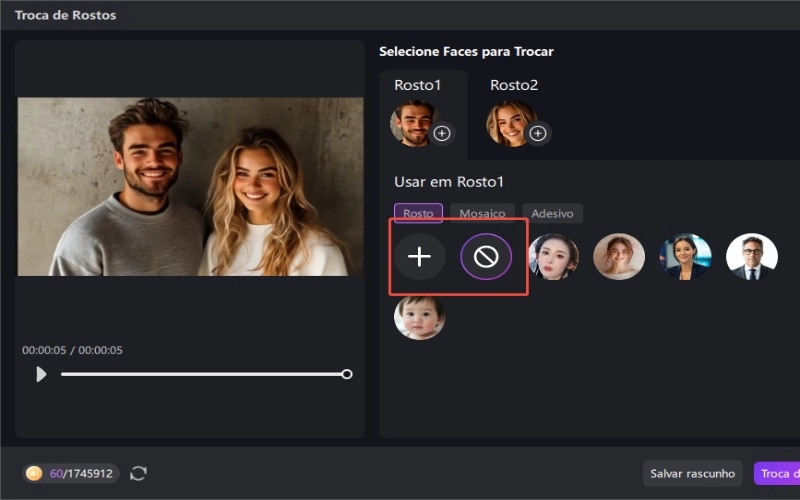Click the playback progress slider handle
The height and width of the screenshot is (500, 800).
click(347, 374)
